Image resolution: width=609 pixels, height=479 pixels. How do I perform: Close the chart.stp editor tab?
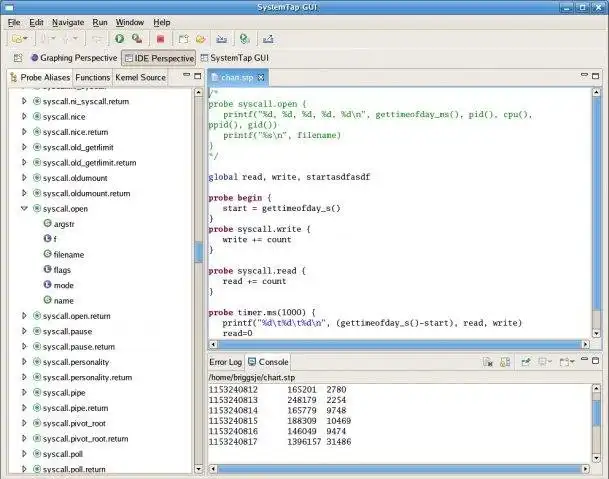261,77
